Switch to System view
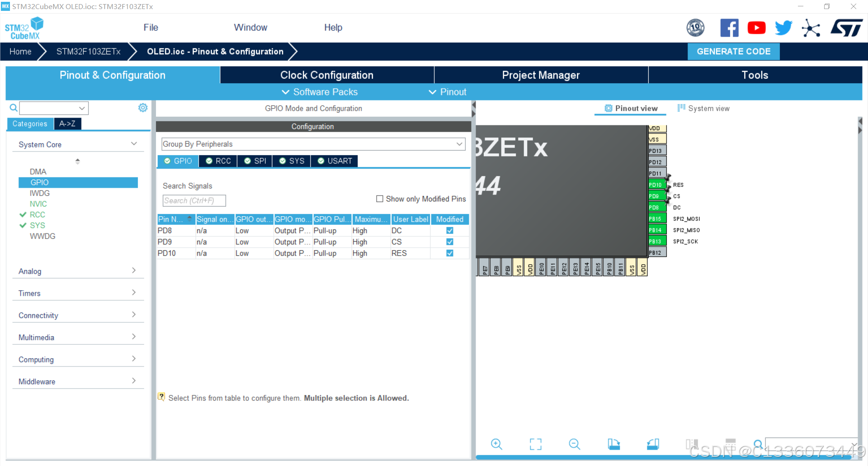This screenshot has height=466, width=868. tap(703, 108)
